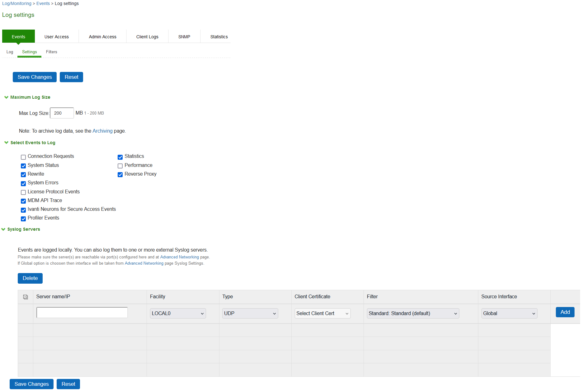Switch to the SNMP tab
Image resolution: width=582 pixels, height=392 pixels.
coord(184,36)
